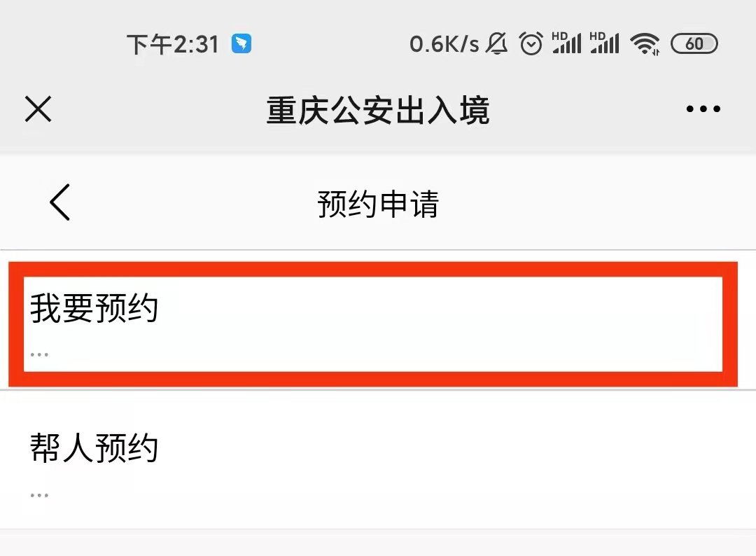Tap the back arrow beside 预约申请
The width and height of the screenshot is (756, 556).
pos(60,204)
